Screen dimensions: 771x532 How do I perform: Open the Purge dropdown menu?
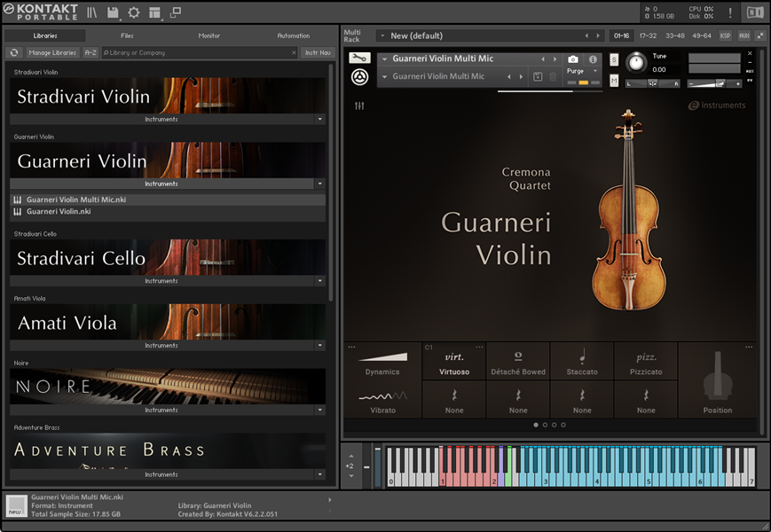[582, 71]
